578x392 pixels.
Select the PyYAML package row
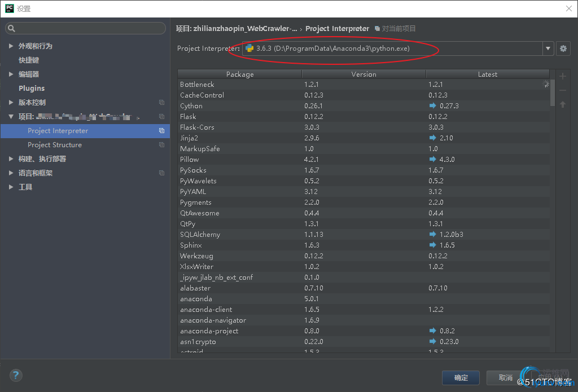pos(364,192)
